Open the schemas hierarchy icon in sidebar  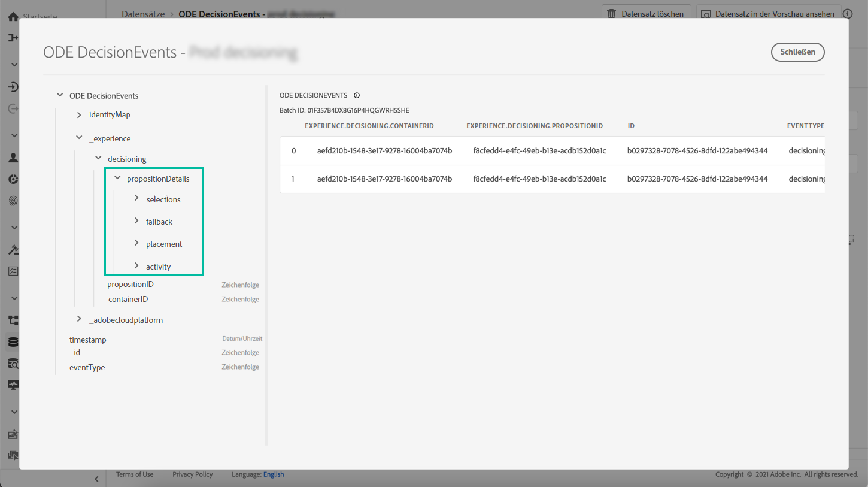(13, 320)
